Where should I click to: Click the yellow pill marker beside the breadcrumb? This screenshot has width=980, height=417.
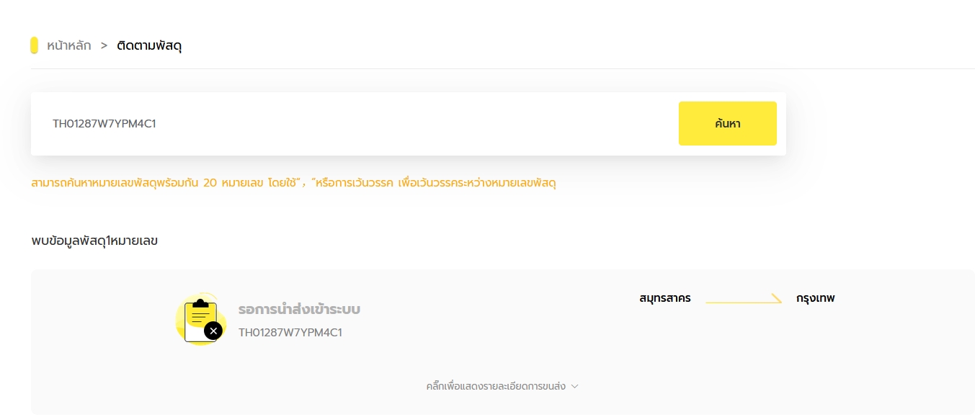pyautogui.click(x=34, y=45)
